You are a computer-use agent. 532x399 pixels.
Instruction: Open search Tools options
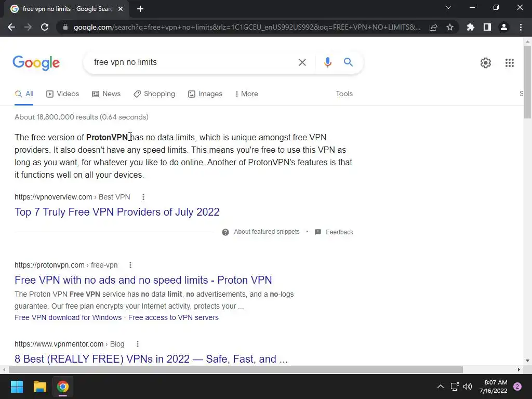pyautogui.click(x=344, y=94)
